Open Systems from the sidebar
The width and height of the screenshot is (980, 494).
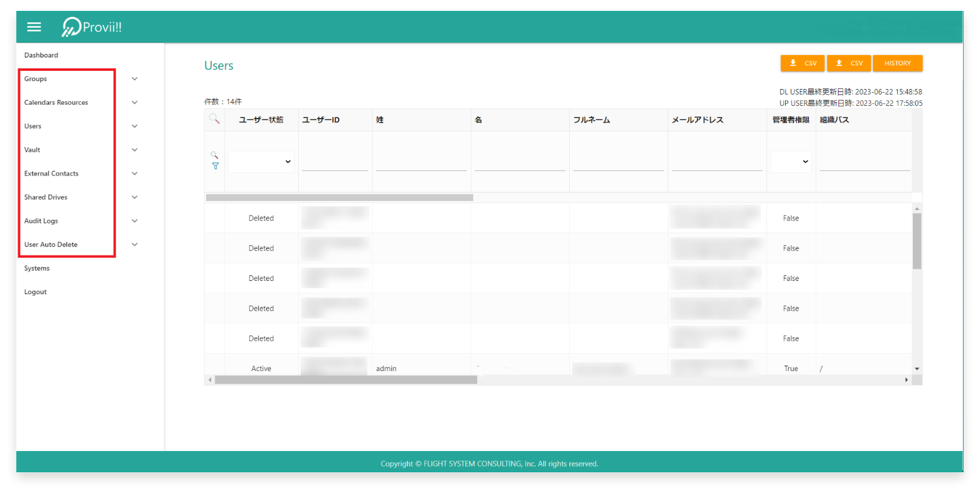[37, 268]
